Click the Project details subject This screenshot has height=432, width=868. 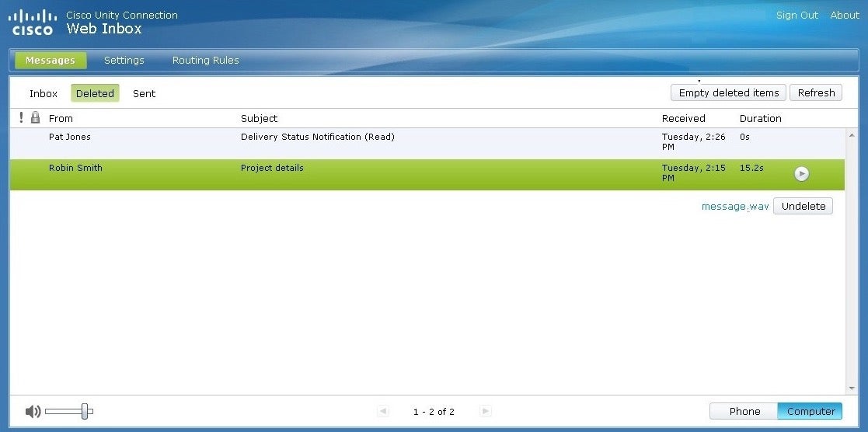pyautogui.click(x=272, y=168)
